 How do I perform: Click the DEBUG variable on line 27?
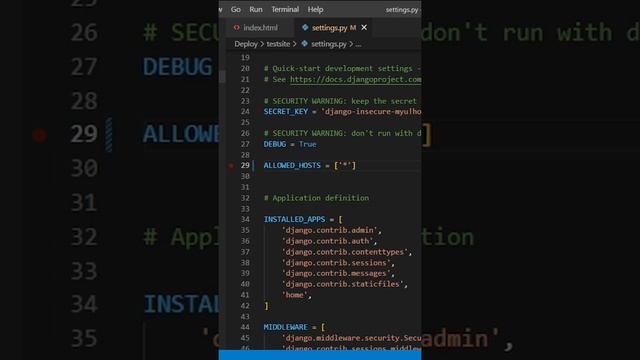pos(275,144)
